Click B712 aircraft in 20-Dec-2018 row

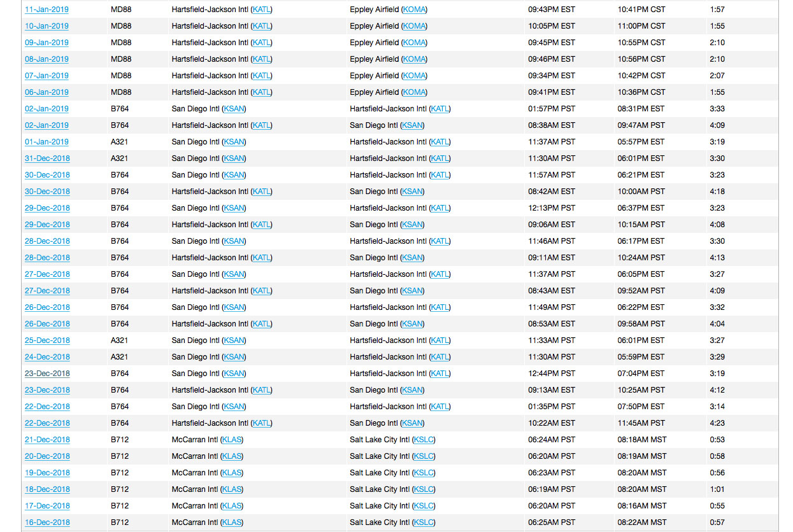click(x=120, y=456)
